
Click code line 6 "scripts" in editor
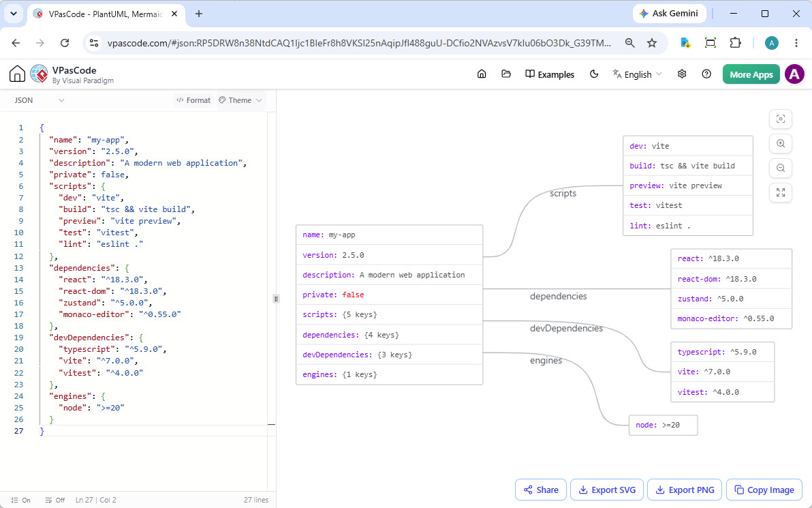[x=78, y=186]
